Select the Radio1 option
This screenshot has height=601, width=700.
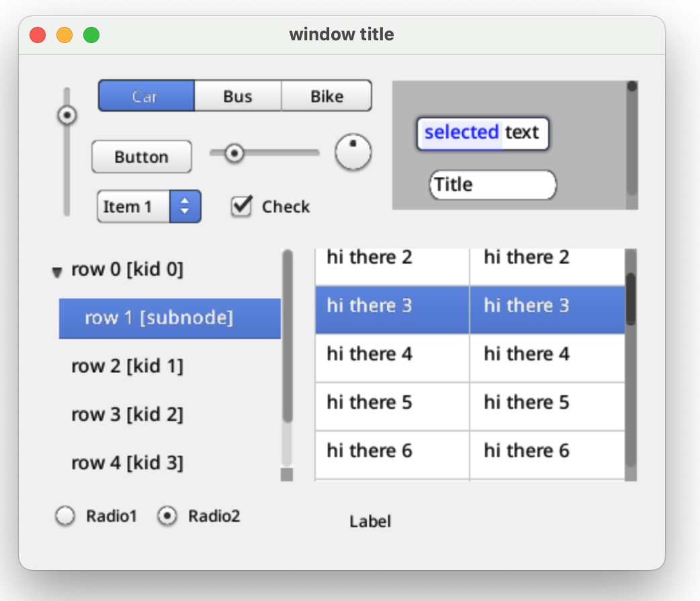click(65, 516)
